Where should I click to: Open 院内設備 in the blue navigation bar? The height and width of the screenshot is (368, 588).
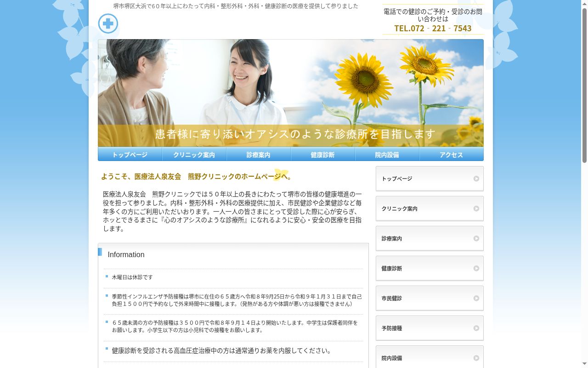pyautogui.click(x=387, y=155)
